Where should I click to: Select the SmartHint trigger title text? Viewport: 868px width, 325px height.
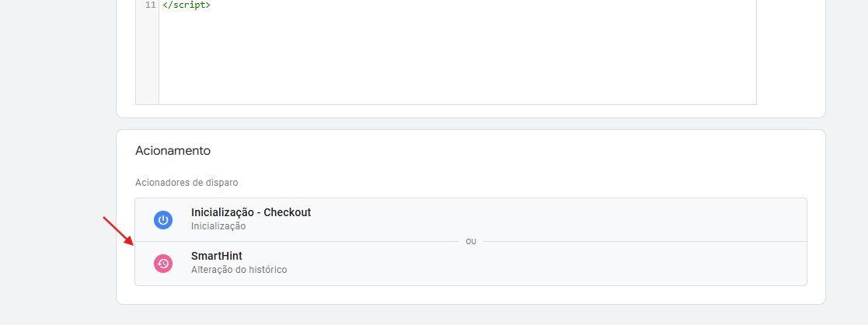[217, 256]
